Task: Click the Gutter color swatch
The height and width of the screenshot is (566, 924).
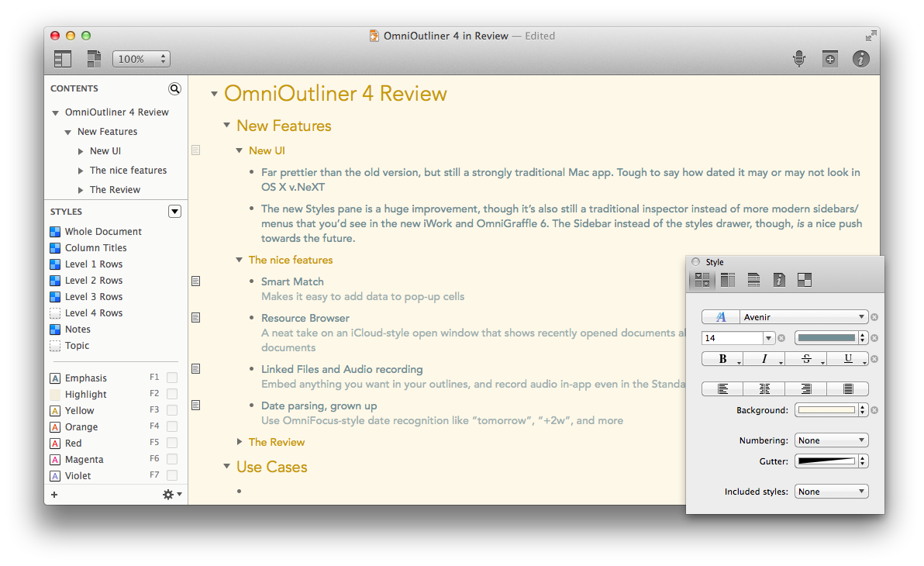Action: tap(826, 461)
